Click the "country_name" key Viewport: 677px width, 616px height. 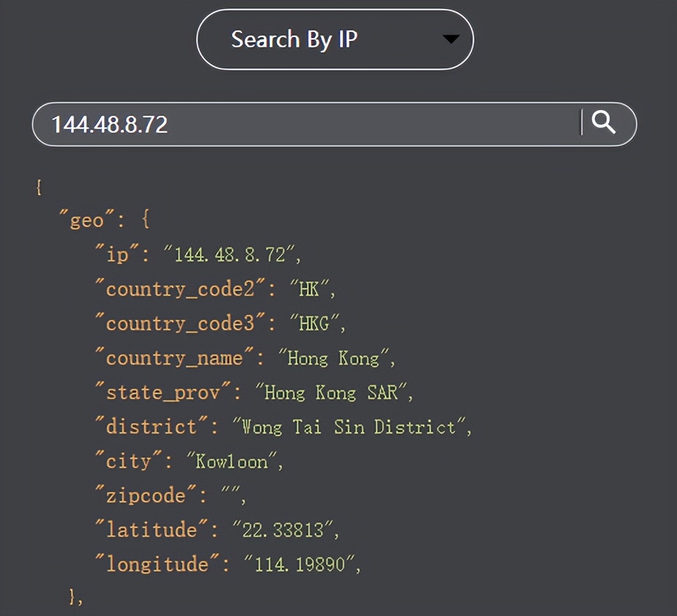[175, 358]
